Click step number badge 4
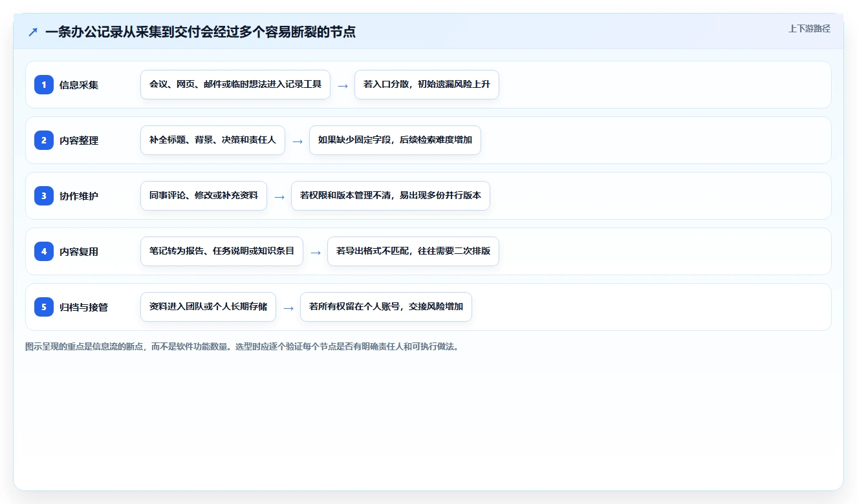This screenshot has height=504, width=857. point(44,251)
